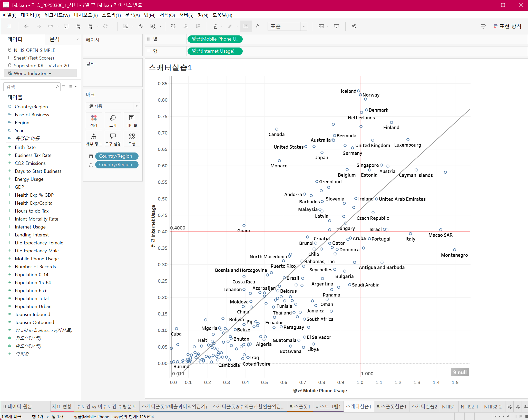Open the data pane view options dropdown
Viewport: 528px width, 420px height.
[73, 87]
